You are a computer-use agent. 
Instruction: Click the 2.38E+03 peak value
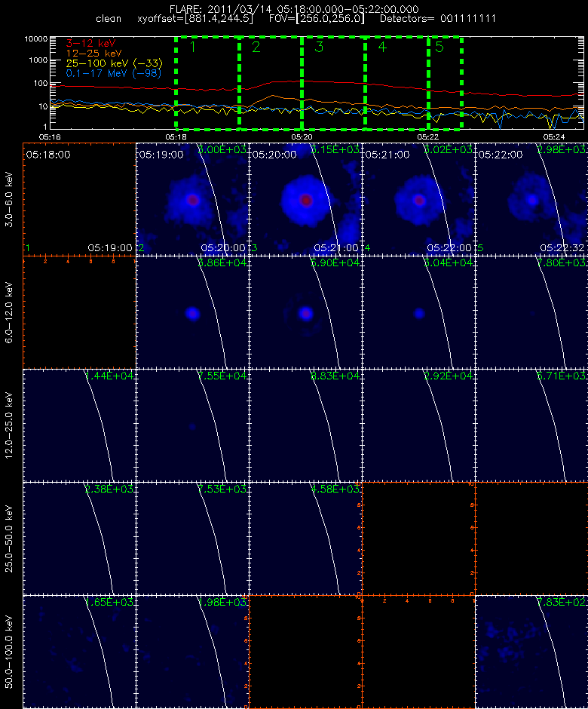click(x=109, y=489)
